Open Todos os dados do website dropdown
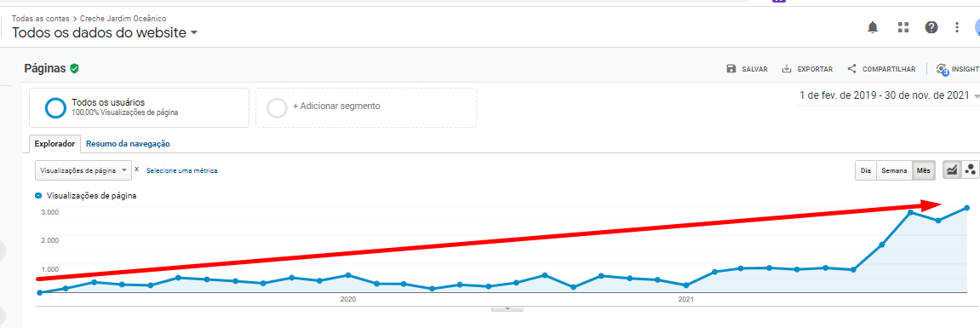Viewport: 980px width, 328px height. 105,33
